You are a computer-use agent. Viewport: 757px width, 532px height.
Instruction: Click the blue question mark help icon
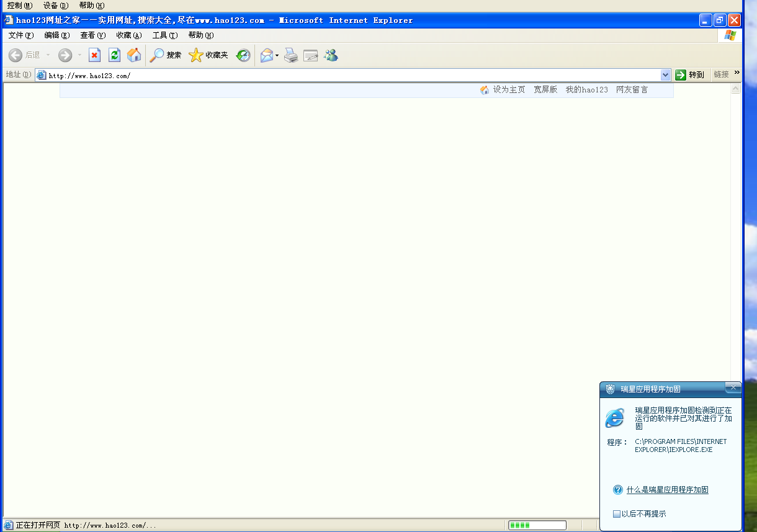618,490
